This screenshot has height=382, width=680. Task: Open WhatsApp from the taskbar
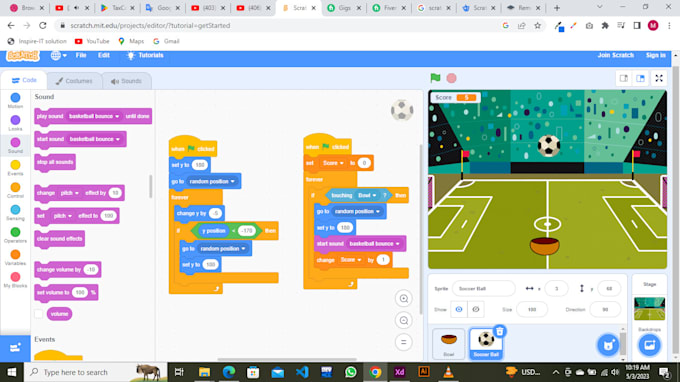point(351,372)
